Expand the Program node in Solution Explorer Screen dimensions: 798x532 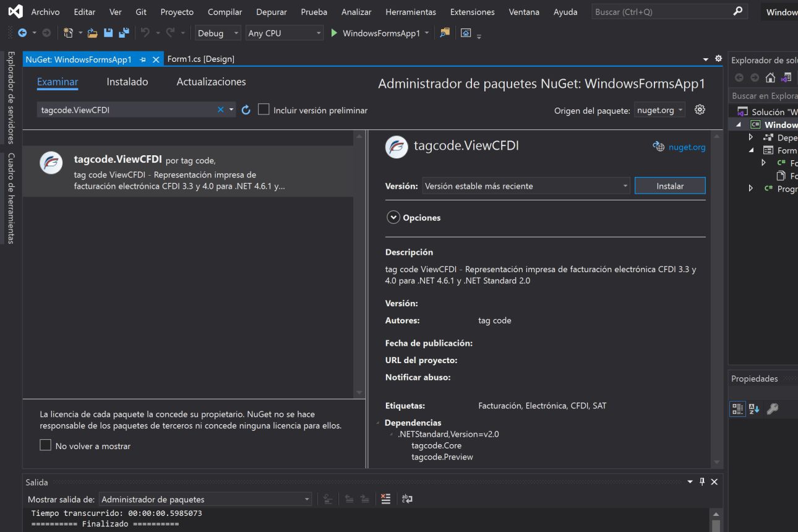point(751,189)
